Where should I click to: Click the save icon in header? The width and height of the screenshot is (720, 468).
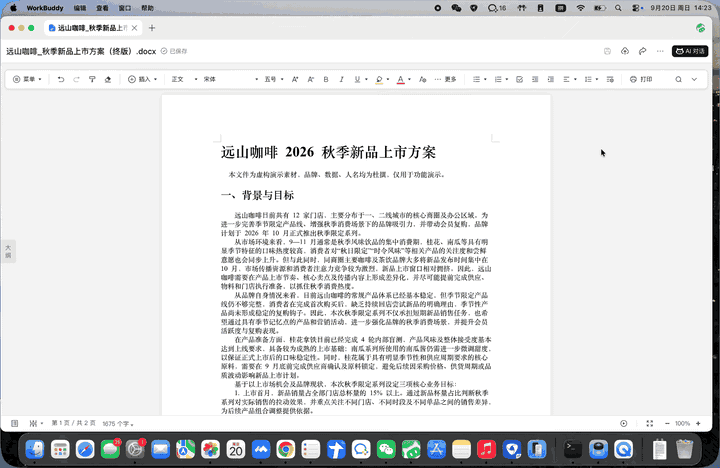(607, 51)
